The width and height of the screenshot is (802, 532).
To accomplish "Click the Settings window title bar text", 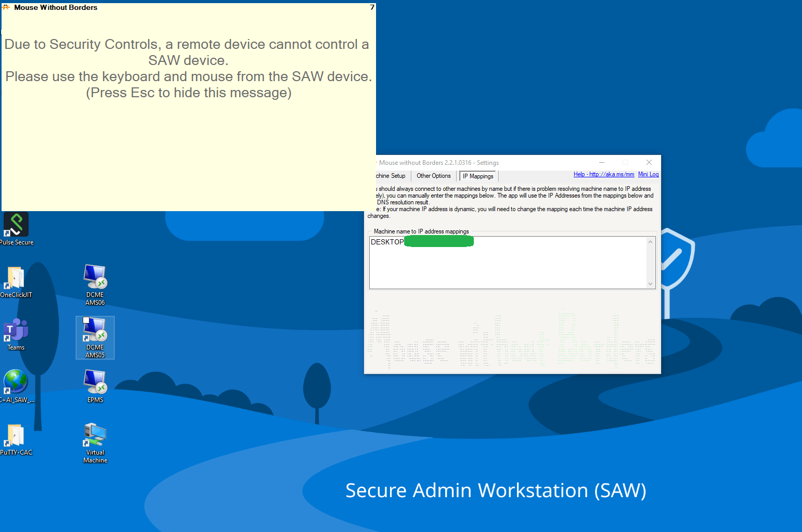I will click(439, 163).
